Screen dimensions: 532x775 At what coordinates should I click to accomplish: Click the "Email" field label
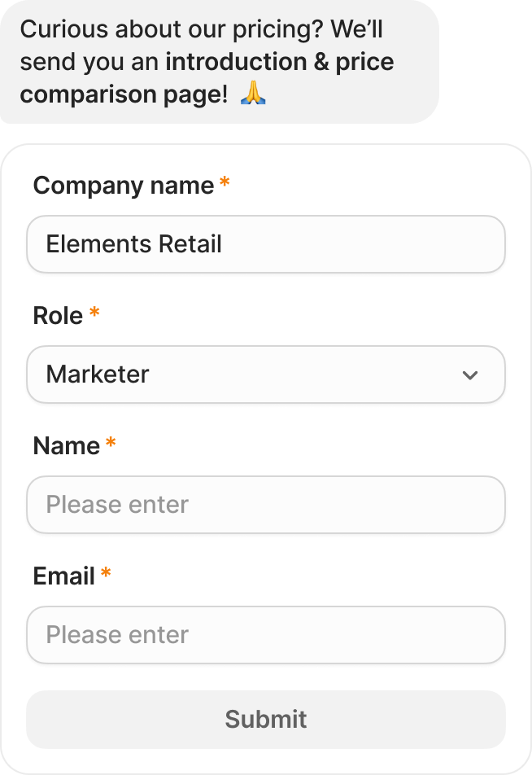[63, 576]
